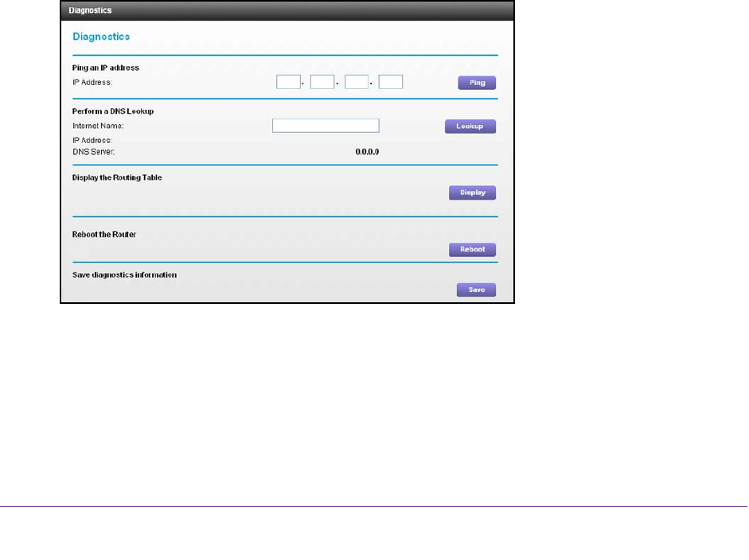Show the routing table with Display button

(473, 192)
